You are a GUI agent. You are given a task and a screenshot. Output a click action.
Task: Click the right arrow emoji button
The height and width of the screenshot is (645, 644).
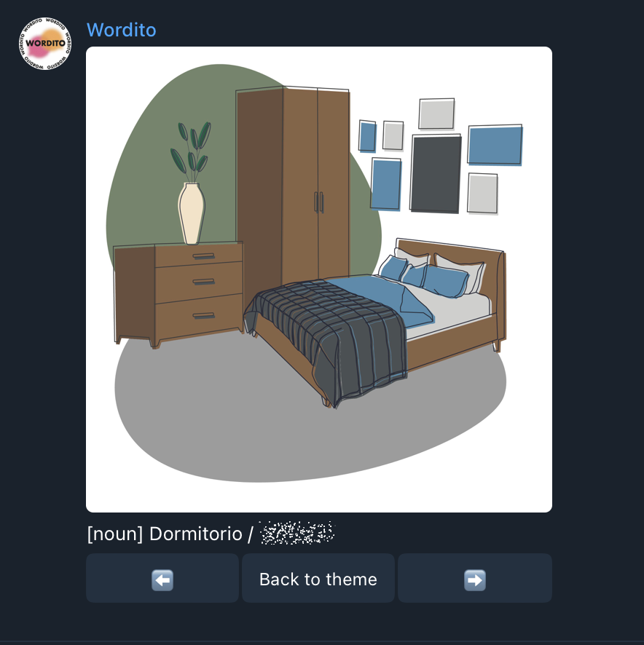coord(475,578)
